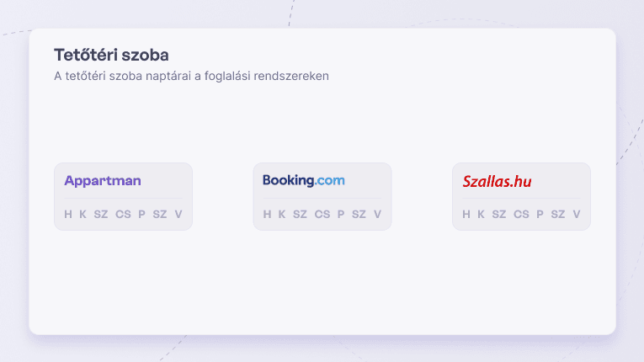Select P day in Appartman card
Screen dimensions: 644x362
click(x=141, y=215)
